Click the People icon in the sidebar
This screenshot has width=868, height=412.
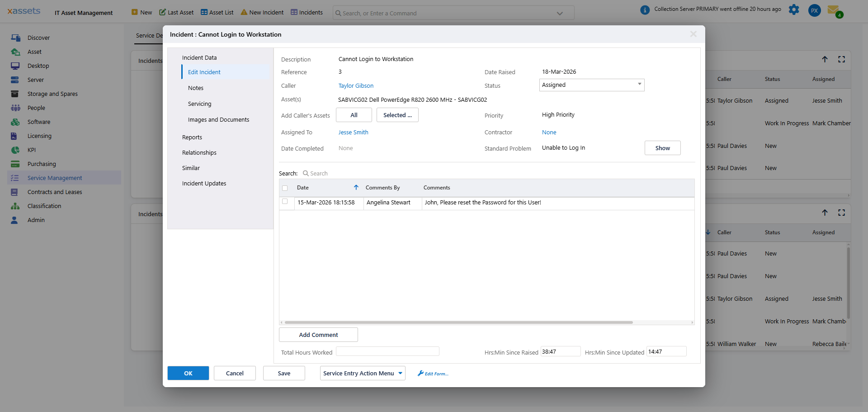(16, 108)
